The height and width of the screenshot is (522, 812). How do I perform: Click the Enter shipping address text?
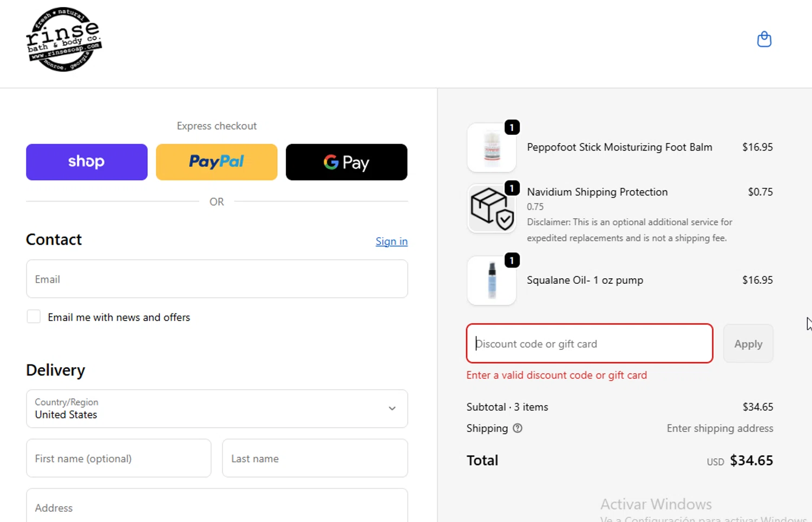(720, 428)
